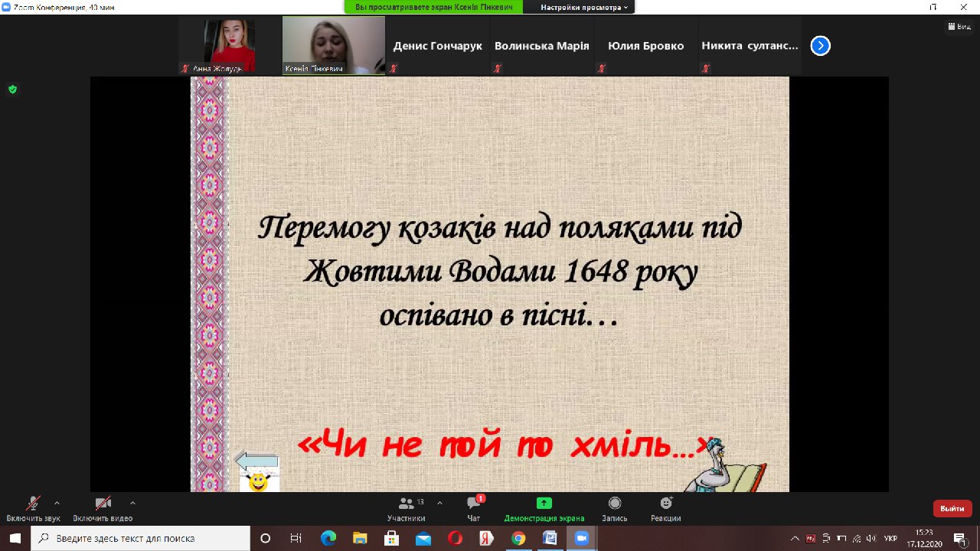980x551 pixels.
Task: Turn on camera with Включить видео
Action: pos(103,504)
